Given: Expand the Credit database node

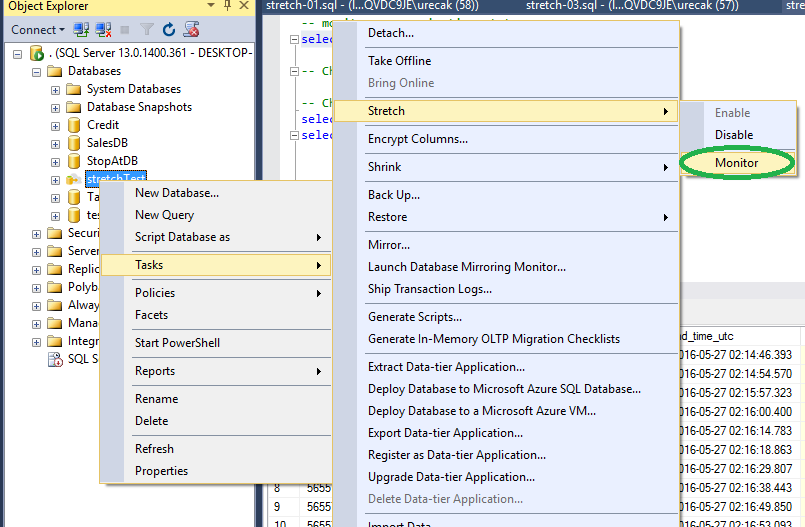Looking at the screenshot, I should tap(55, 126).
